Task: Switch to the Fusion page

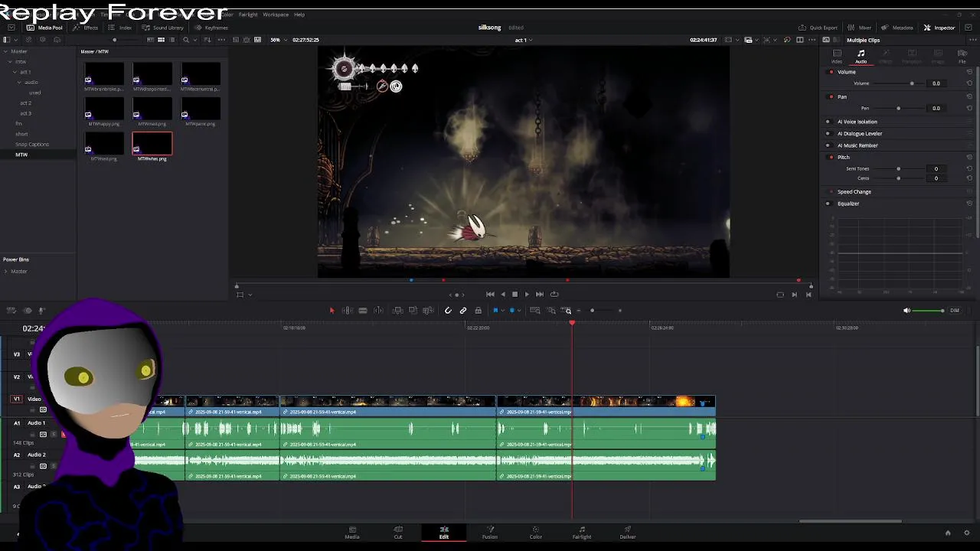Action: (490, 533)
